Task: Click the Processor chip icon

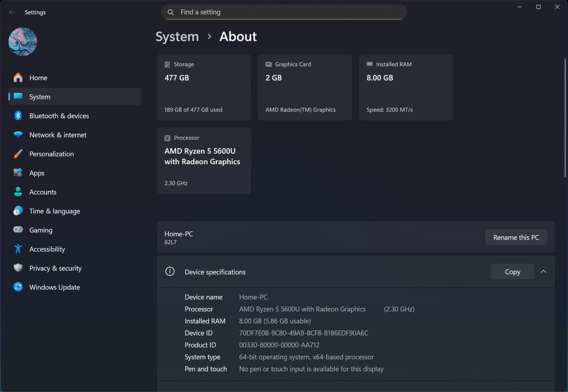Action: (x=167, y=138)
